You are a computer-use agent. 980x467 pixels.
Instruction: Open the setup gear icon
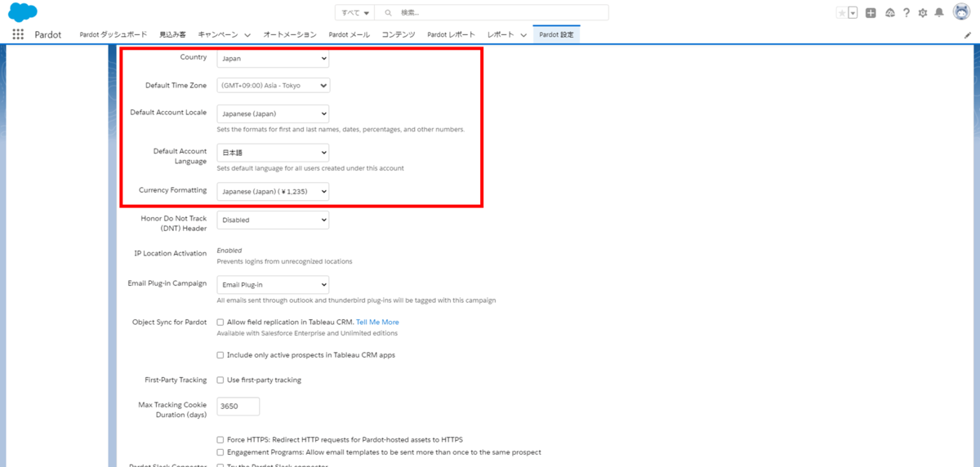coord(923,13)
